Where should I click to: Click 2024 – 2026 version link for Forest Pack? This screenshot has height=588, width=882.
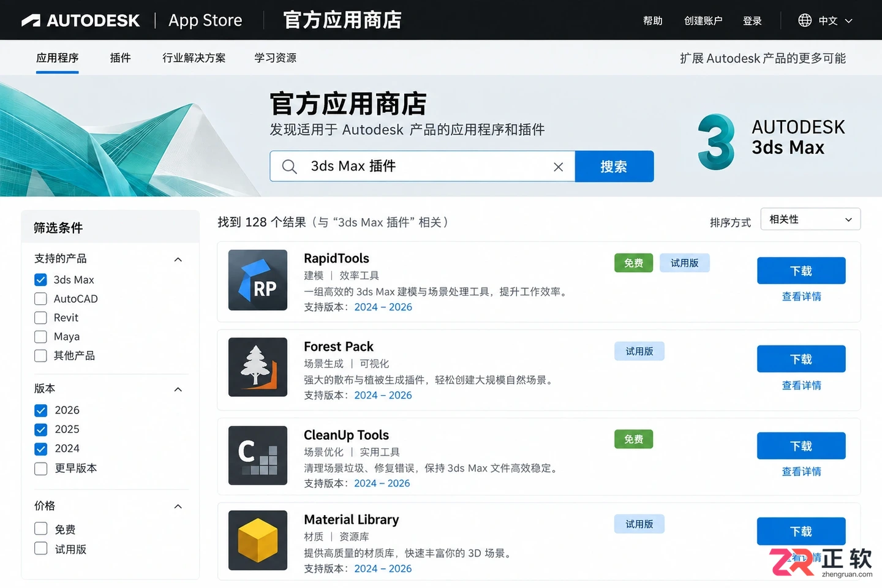(383, 396)
